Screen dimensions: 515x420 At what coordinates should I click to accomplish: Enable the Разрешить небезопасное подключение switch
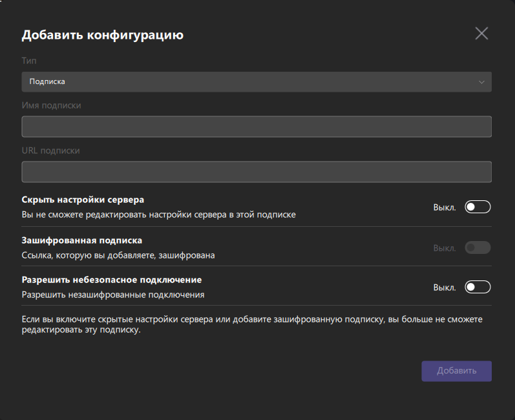pyautogui.click(x=478, y=287)
